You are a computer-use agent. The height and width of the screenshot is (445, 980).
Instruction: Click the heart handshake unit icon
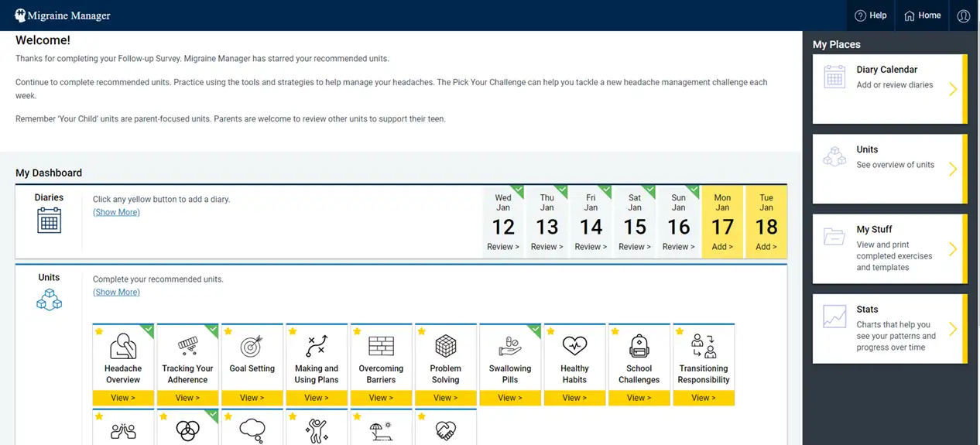[445, 431]
